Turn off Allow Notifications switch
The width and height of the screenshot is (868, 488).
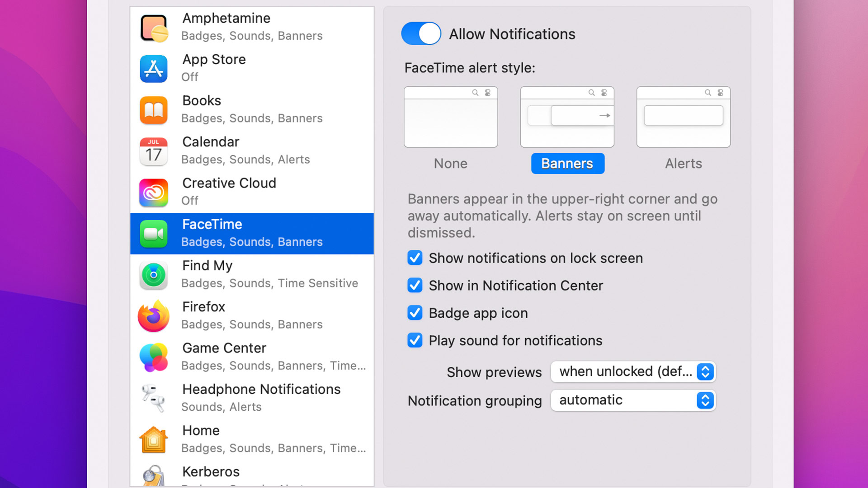[x=421, y=34]
